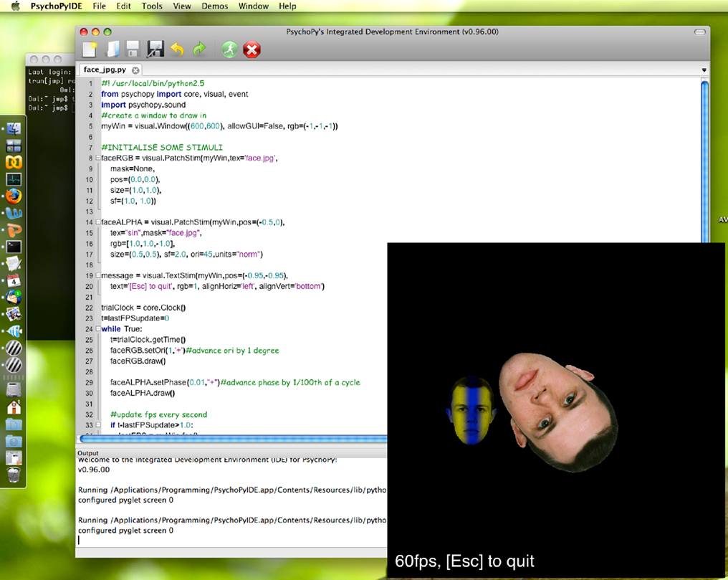The height and width of the screenshot is (580, 728).
Task: Click the 'Output' panel label
Action: [x=87, y=453]
